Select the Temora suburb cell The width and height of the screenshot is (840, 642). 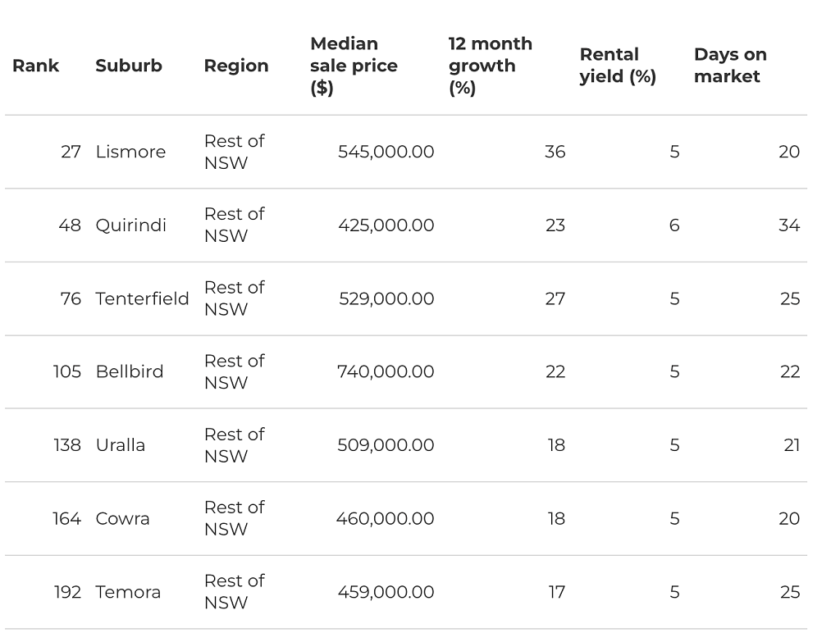tap(128, 592)
